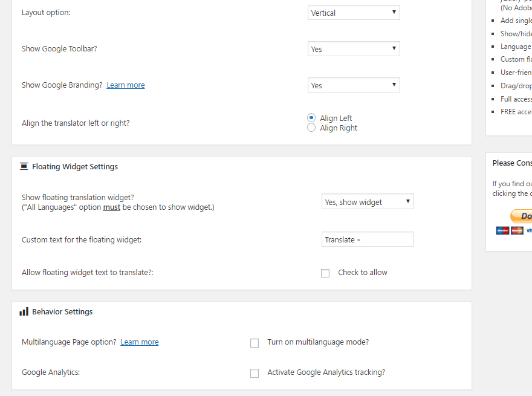Select the Align Left radio button
Screen dimensions: 532x396
(x=311, y=118)
